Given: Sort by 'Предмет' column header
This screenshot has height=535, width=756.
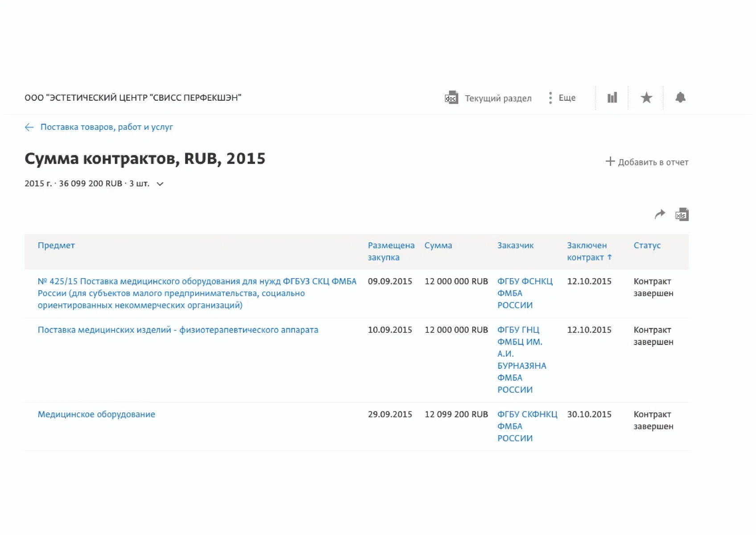Looking at the screenshot, I should click(x=56, y=246).
